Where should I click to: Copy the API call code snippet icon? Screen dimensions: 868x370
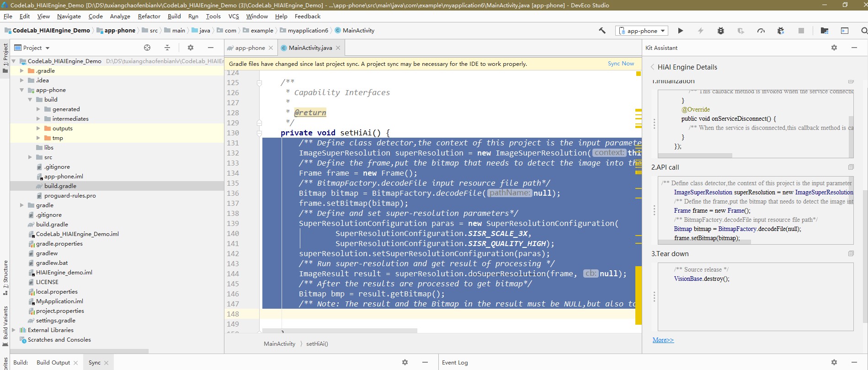point(851,167)
